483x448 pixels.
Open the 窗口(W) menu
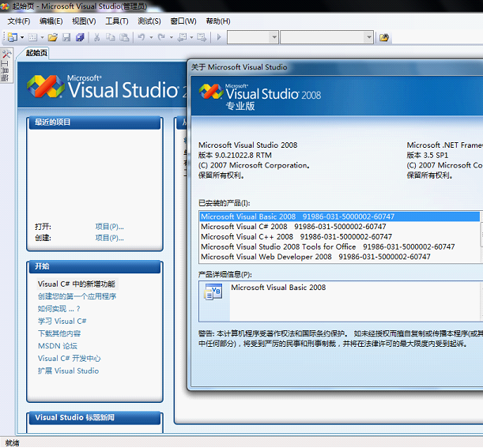tap(183, 21)
